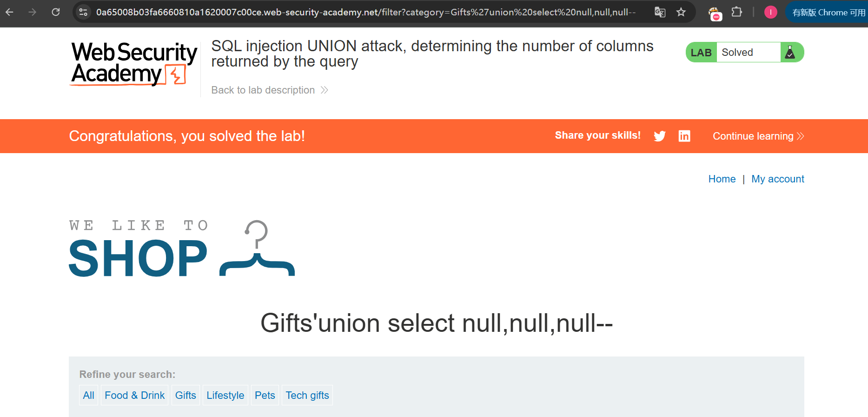Select the Pets category filter

pyautogui.click(x=265, y=395)
